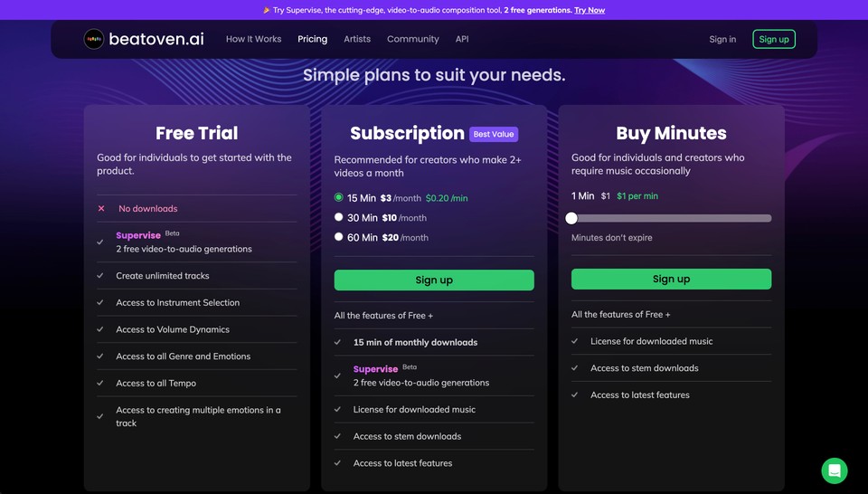The height and width of the screenshot is (494, 868).
Task: Click checkmark next to Create unlimited tracks
Action: (100, 276)
